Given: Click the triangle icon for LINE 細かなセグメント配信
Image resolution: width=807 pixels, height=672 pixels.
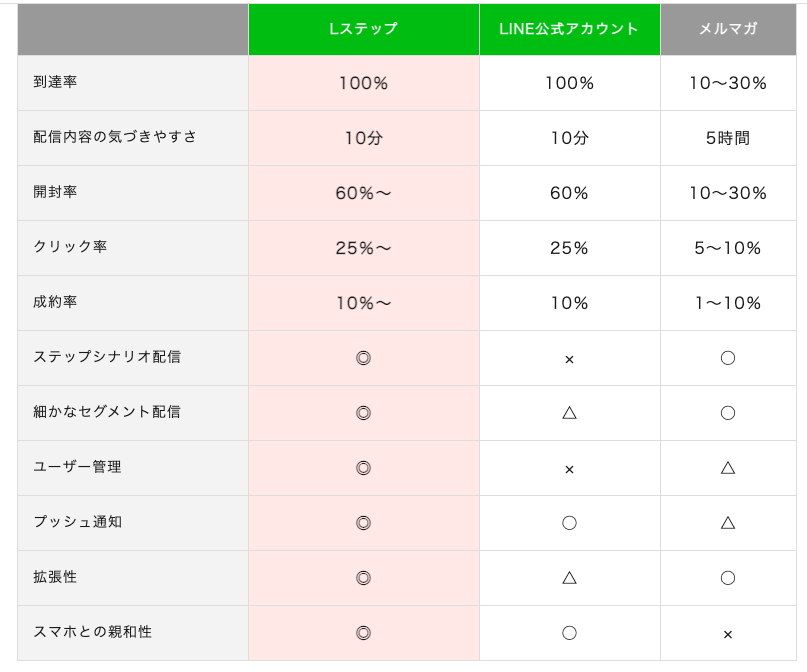Looking at the screenshot, I should click(x=569, y=412).
